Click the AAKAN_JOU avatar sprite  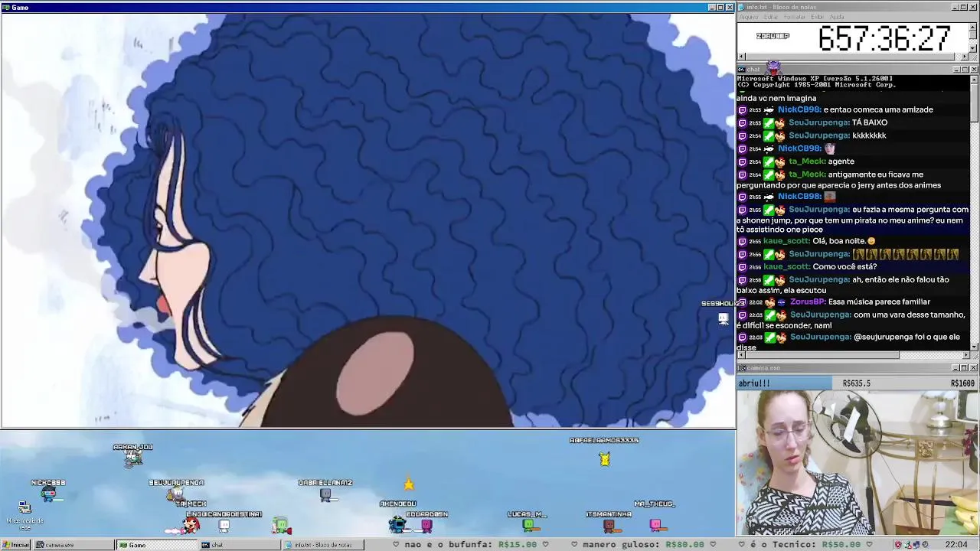tap(133, 458)
